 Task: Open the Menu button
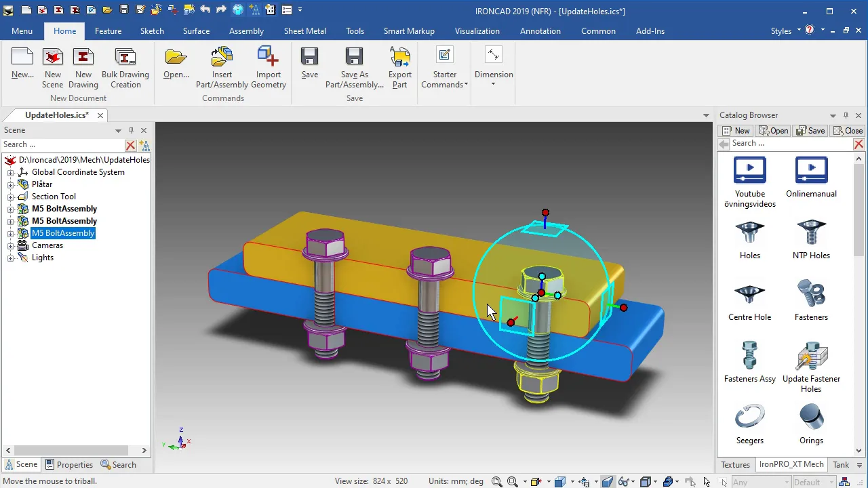22,31
